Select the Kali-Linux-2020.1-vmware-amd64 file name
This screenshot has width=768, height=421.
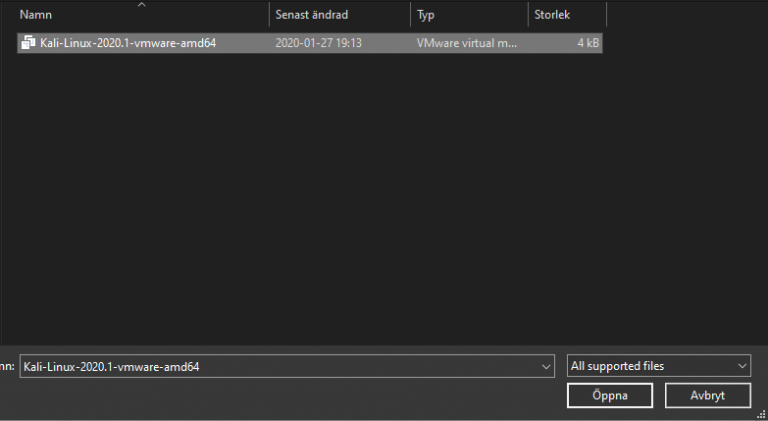click(x=128, y=43)
